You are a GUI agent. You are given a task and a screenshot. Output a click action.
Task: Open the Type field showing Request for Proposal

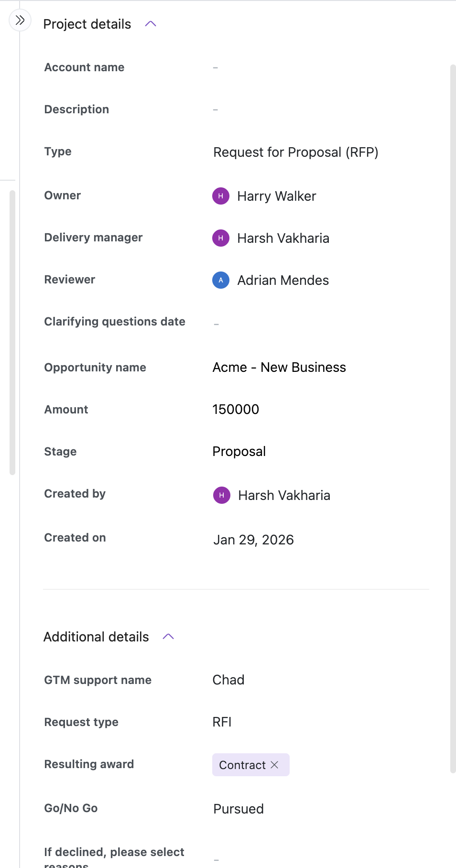(295, 152)
